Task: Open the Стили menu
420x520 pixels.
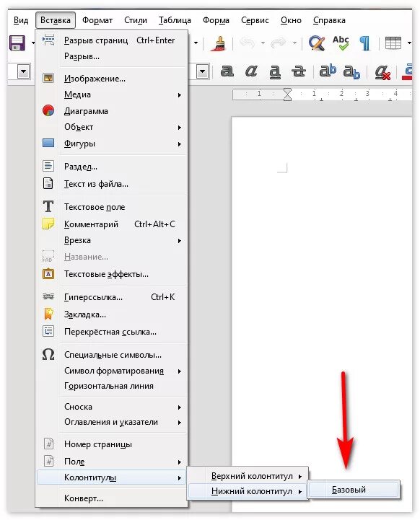Action: tap(136, 20)
